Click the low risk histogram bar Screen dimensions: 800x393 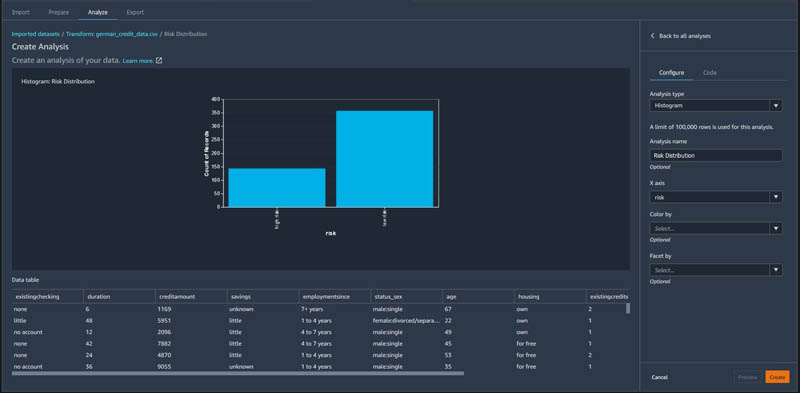pos(385,159)
